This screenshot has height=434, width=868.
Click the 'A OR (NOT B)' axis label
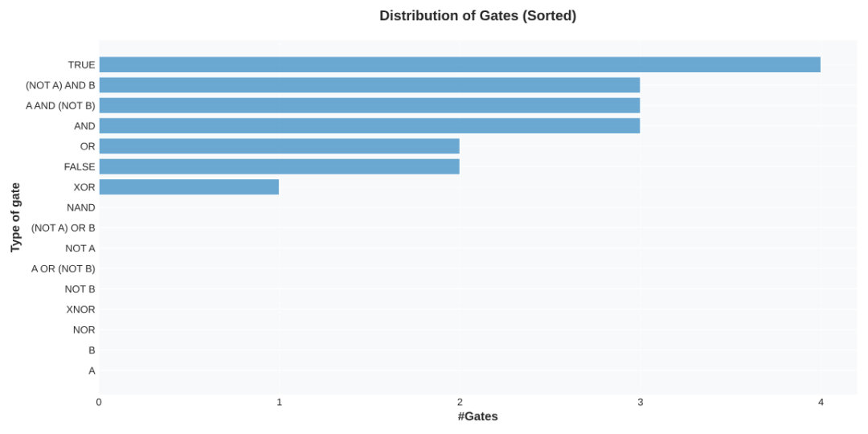[x=63, y=268]
